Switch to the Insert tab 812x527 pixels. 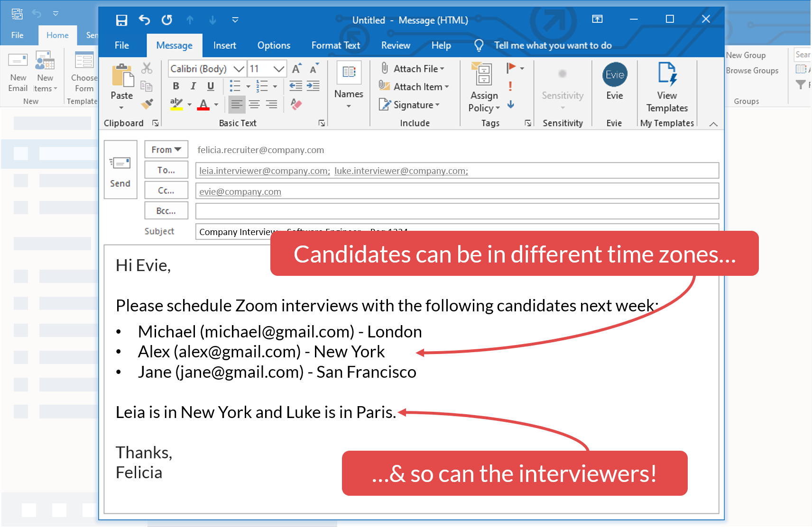coord(224,45)
